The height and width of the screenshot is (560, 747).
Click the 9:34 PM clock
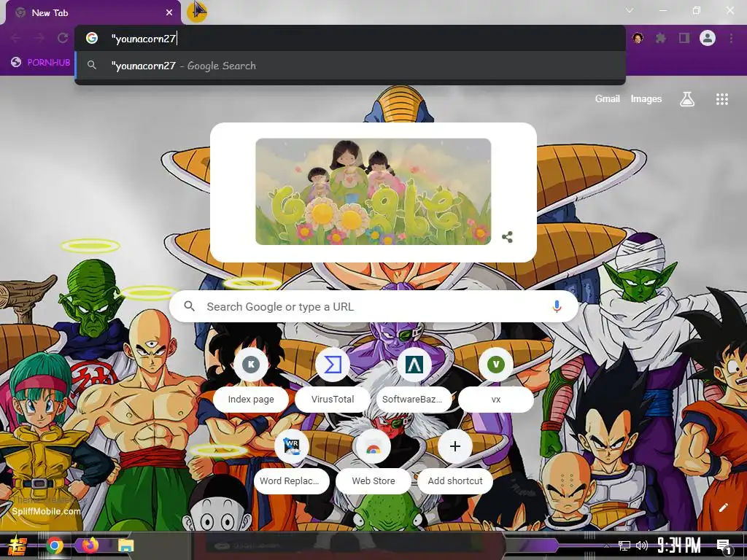[679, 545]
